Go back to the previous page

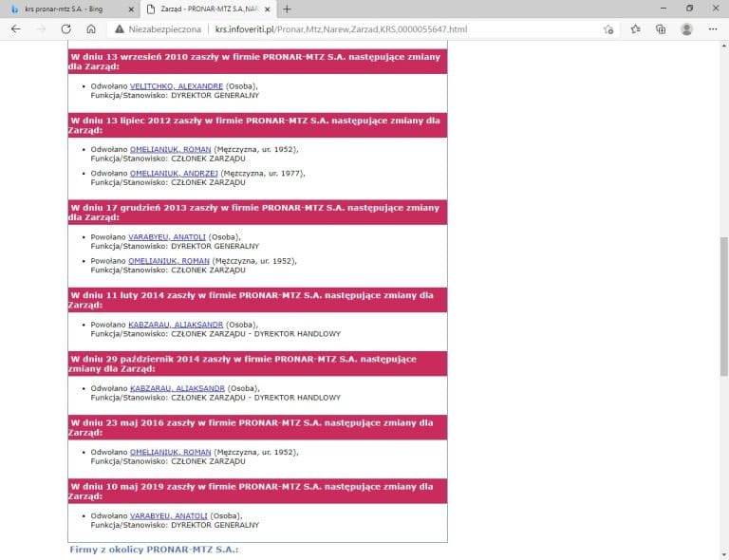coord(16,28)
